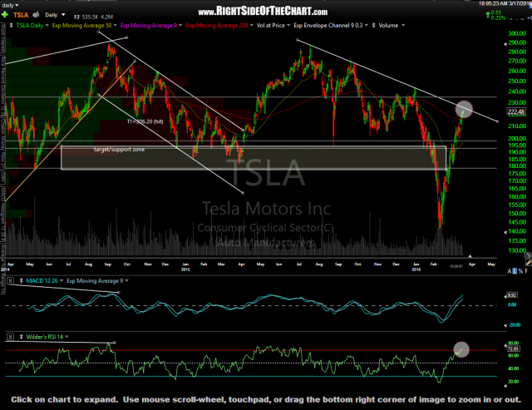Expand the Exp Envelope Channel 9 0.3 dropdown arrow
This screenshot has height=410, width=532.
click(x=367, y=26)
